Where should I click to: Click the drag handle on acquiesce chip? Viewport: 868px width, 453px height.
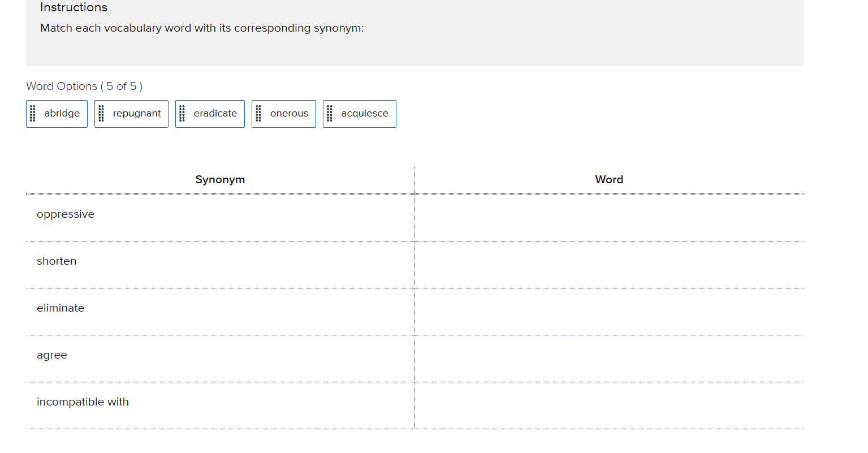330,114
